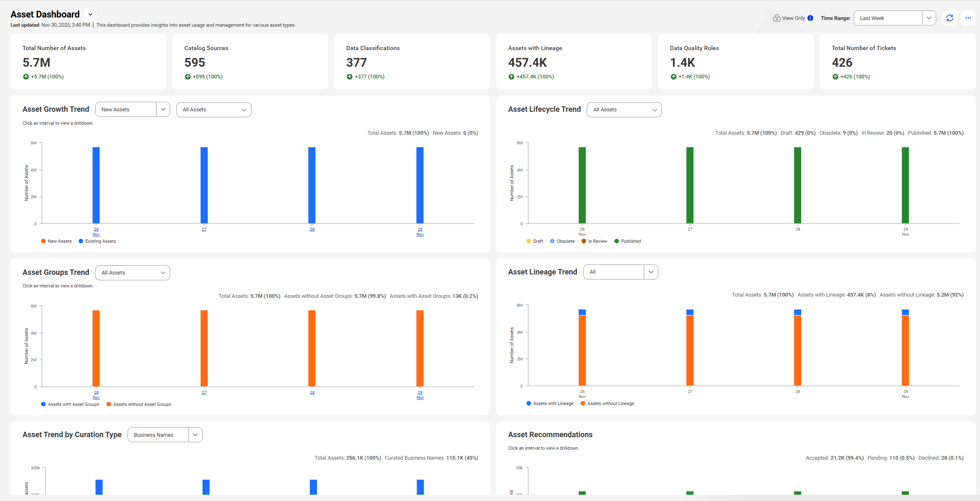Click the 28 interval link in Asset Growth Trend
Screen dimensions: 980x501
(x=312, y=229)
